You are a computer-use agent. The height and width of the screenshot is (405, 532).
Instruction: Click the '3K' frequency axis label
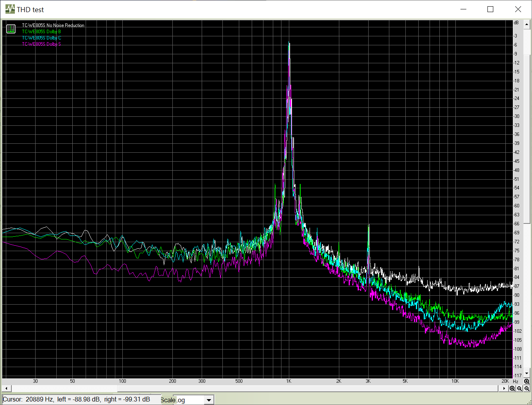tap(368, 381)
